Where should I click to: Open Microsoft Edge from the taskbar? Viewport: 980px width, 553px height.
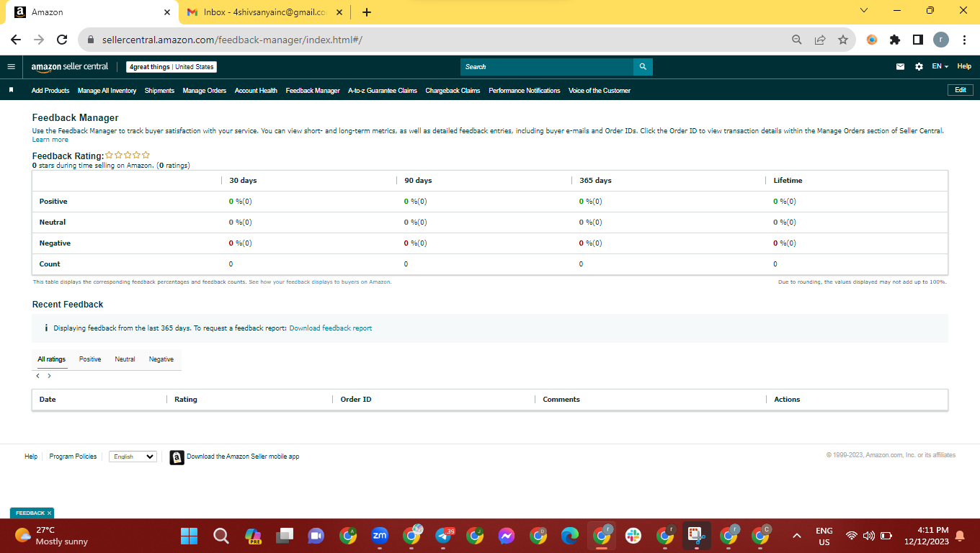click(x=570, y=536)
